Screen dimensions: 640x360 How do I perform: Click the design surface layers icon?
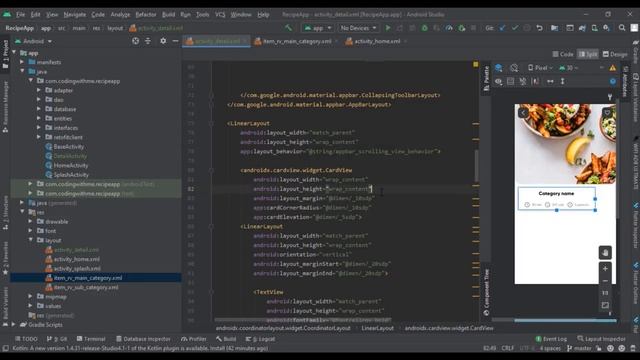coord(498,68)
